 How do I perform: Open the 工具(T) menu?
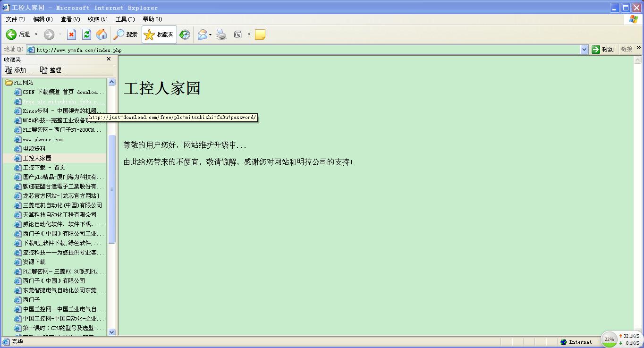point(125,19)
